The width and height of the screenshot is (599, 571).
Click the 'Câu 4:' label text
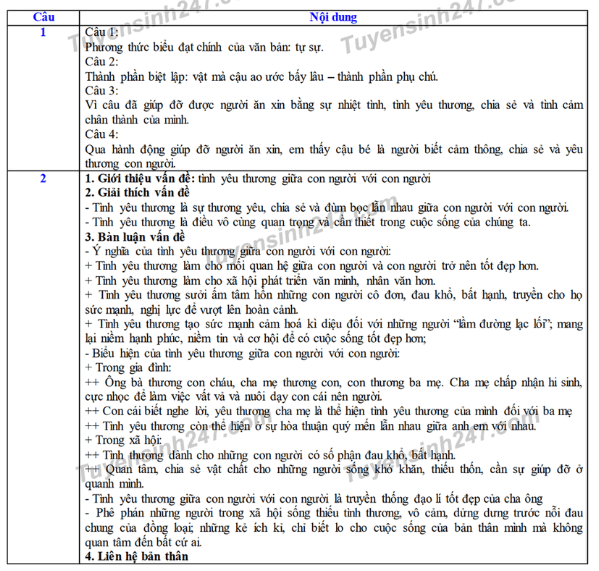point(102,134)
